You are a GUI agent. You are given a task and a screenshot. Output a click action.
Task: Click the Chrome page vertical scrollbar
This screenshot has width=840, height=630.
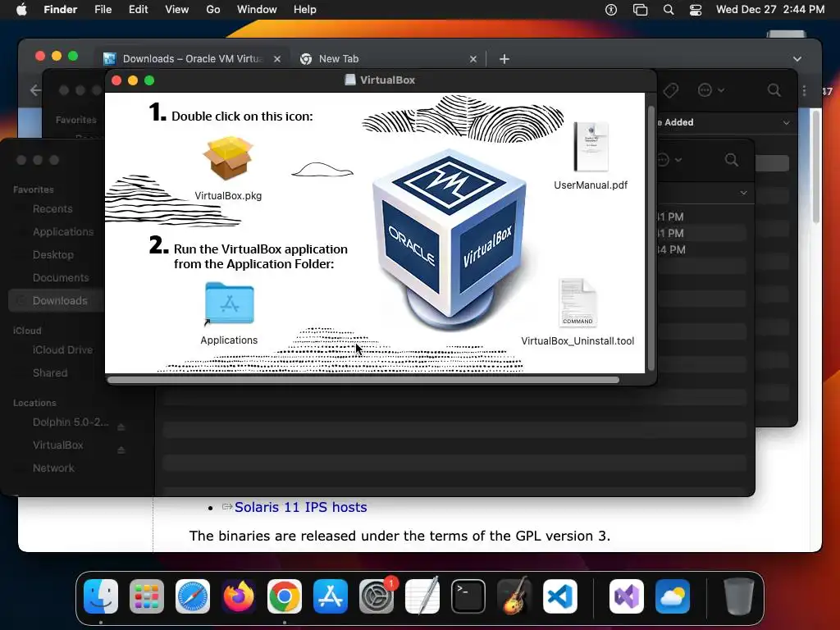[816, 166]
